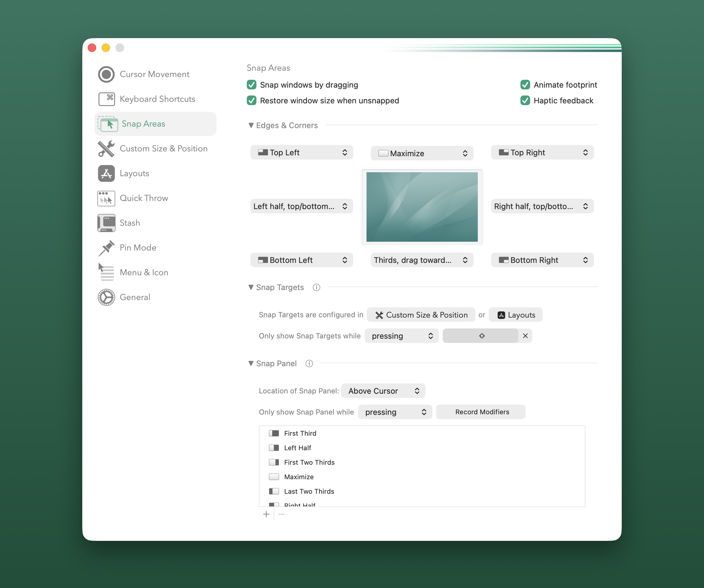The image size is (704, 588).
Task: Disable Haptic feedback checkbox
Action: tap(525, 101)
